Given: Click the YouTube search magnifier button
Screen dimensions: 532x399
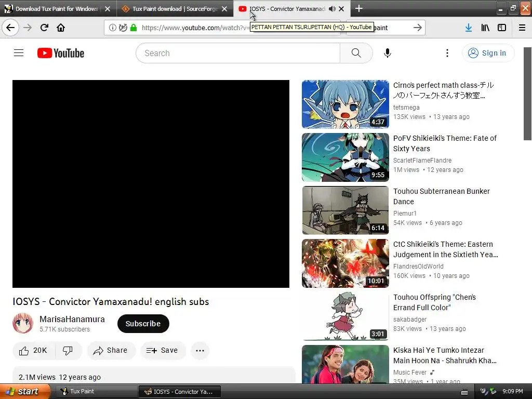Looking at the screenshot, I should tap(356, 53).
